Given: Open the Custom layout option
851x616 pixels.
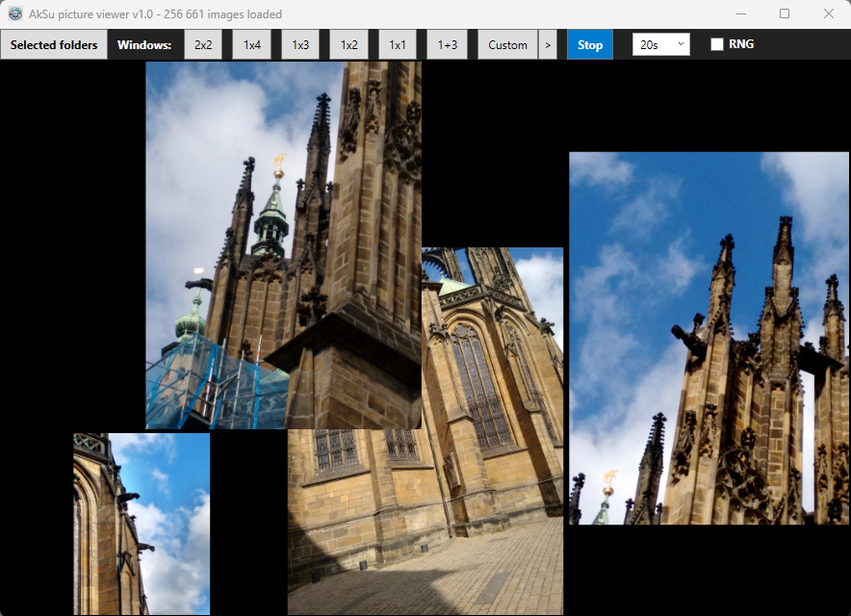Looking at the screenshot, I should click(507, 45).
